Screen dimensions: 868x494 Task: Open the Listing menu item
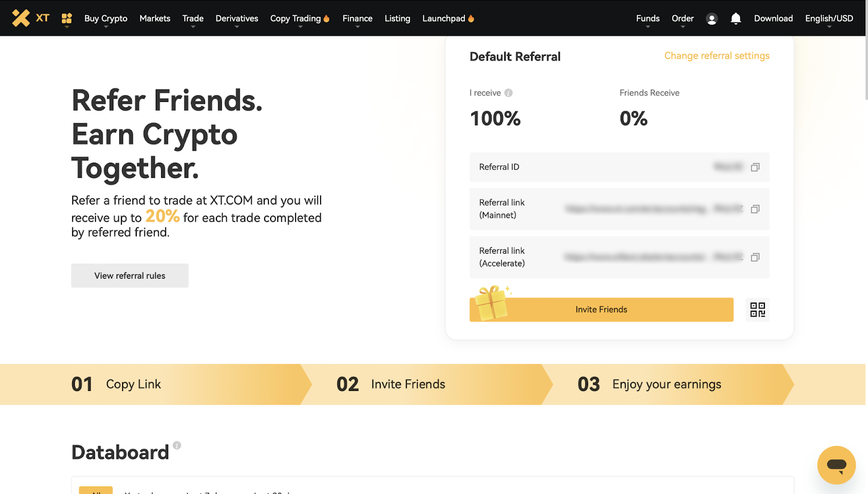pyautogui.click(x=397, y=18)
